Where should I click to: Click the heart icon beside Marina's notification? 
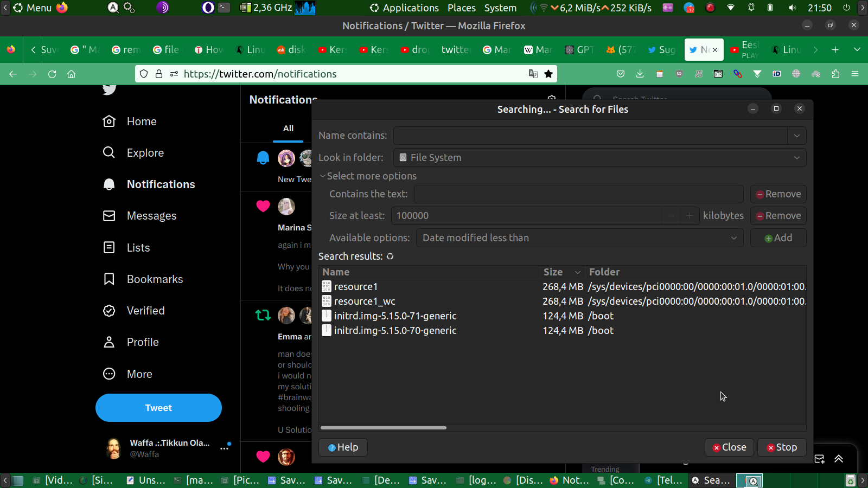263,206
